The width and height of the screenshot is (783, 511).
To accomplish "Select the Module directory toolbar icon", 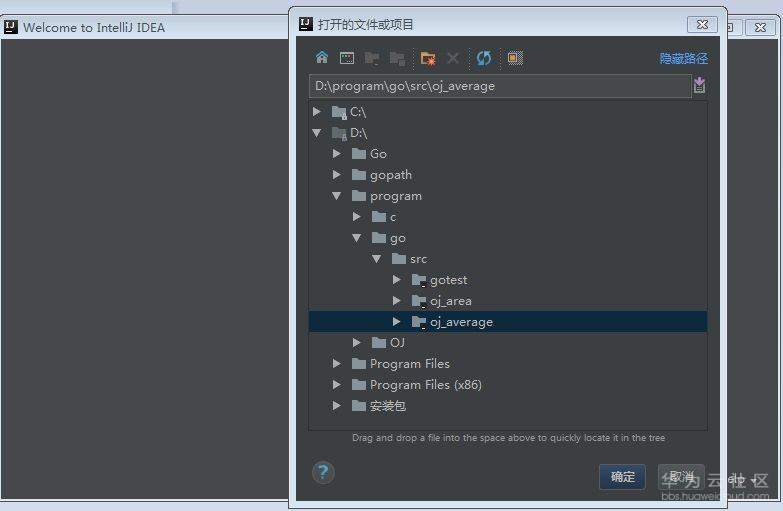I will point(397,58).
